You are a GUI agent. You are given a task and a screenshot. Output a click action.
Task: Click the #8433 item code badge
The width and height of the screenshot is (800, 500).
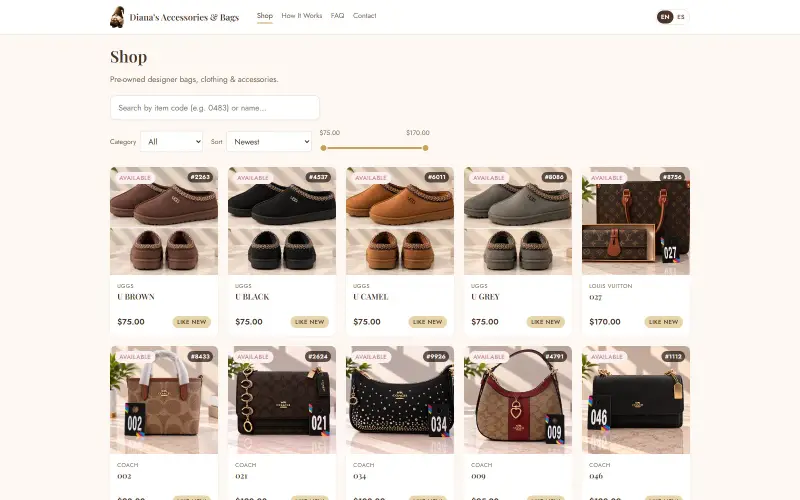pos(200,357)
